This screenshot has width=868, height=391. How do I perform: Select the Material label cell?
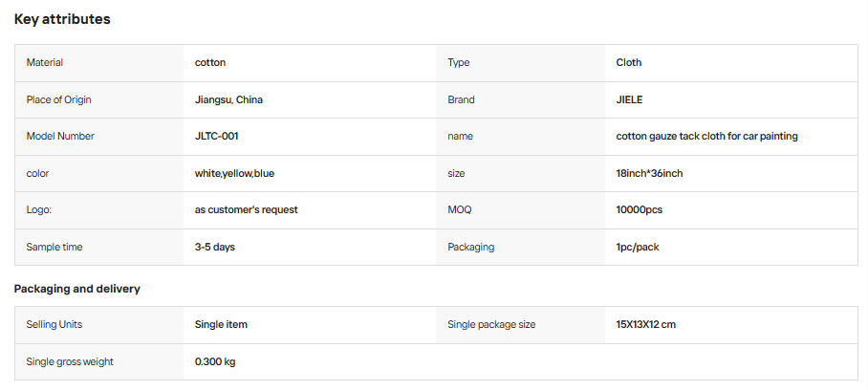(x=99, y=62)
